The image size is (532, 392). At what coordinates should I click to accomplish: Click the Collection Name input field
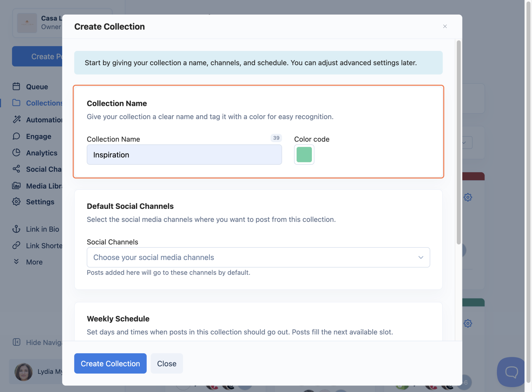pyautogui.click(x=184, y=155)
